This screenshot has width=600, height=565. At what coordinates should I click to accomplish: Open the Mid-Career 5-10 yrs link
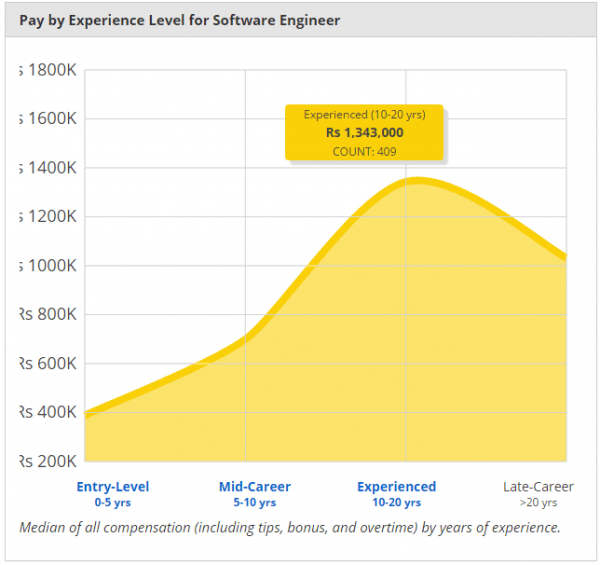[x=255, y=494]
